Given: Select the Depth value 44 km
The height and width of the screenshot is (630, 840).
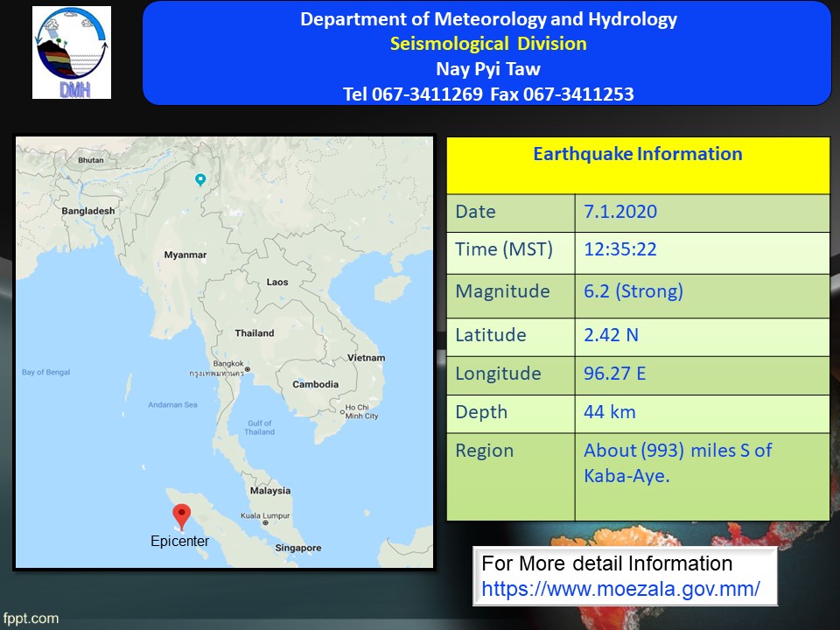Looking at the screenshot, I should 610,412.
